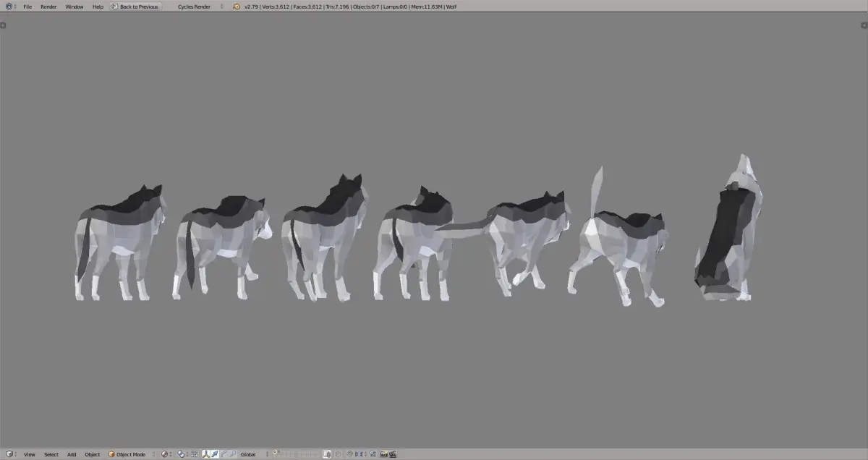The image size is (868, 460).
Task: Click version text v2.79 in header
Action: 251,7
